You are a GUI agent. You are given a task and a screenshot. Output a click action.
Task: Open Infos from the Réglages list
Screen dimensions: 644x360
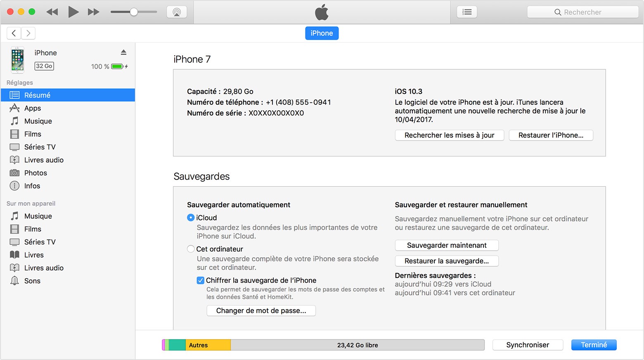31,186
